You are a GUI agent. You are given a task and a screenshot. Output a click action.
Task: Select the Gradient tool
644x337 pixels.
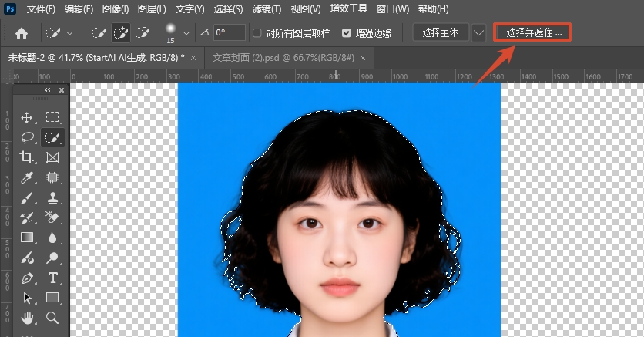(27, 238)
